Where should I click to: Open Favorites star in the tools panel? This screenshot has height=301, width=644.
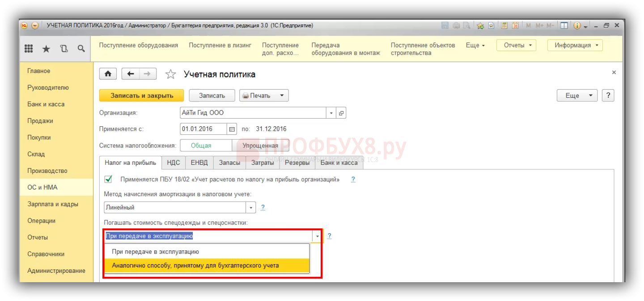pyautogui.click(x=46, y=49)
